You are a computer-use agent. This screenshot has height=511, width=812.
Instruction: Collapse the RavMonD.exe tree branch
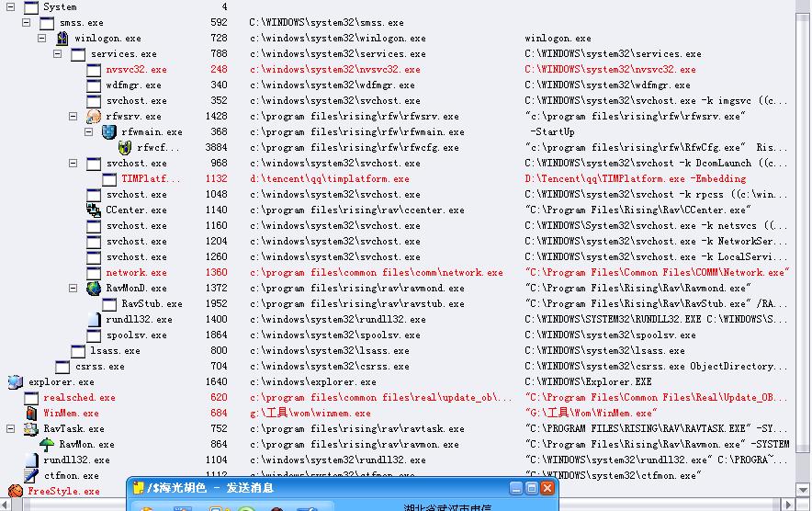tap(73, 289)
